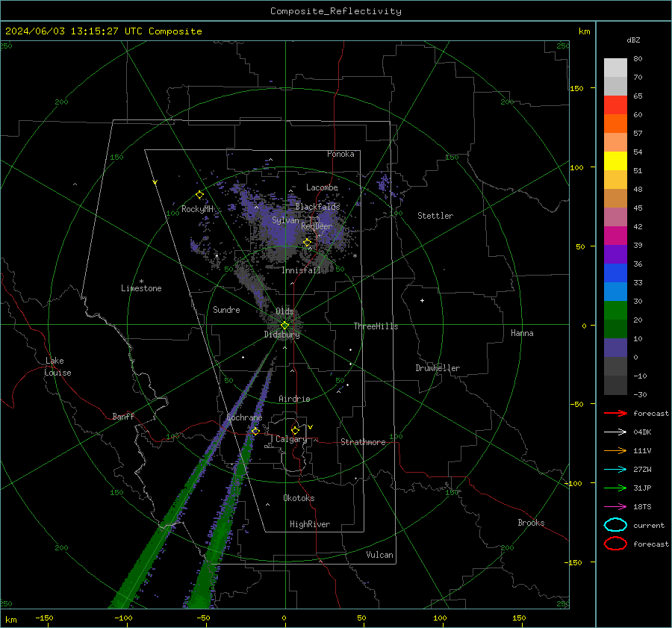The width and height of the screenshot is (672, 628).
Task: Click the dBZ legend heading
Action: click(x=633, y=40)
